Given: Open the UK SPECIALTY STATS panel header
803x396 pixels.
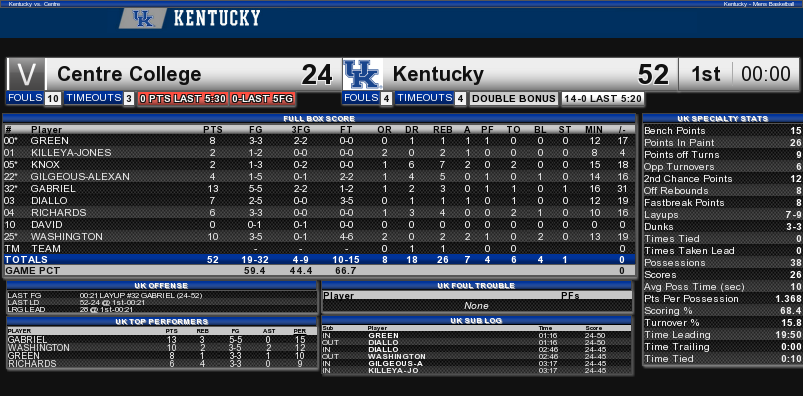Looking at the screenshot, I should [722, 118].
